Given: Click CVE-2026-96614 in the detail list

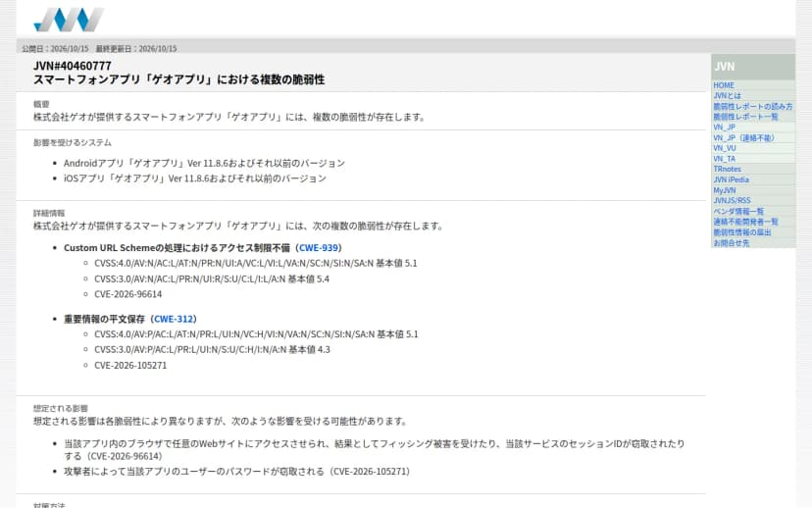Looking at the screenshot, I should 127,294.
